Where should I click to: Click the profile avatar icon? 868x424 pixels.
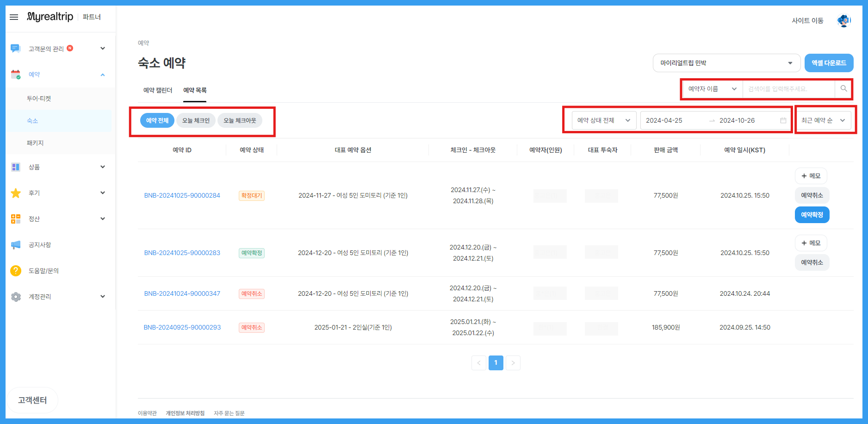point(843,21)
